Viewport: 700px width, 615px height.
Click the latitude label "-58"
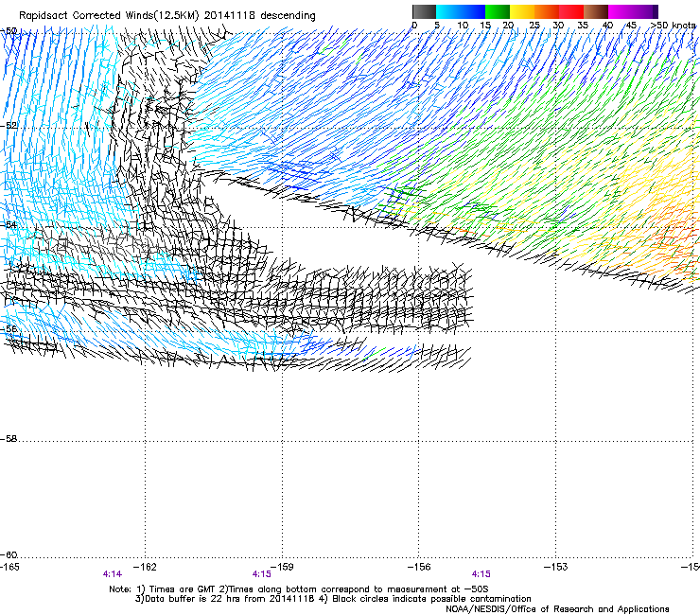pos(9,439)
